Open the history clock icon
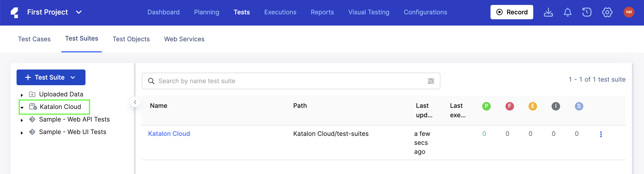The height and width of the screenshot is (174, 644). 587,12
